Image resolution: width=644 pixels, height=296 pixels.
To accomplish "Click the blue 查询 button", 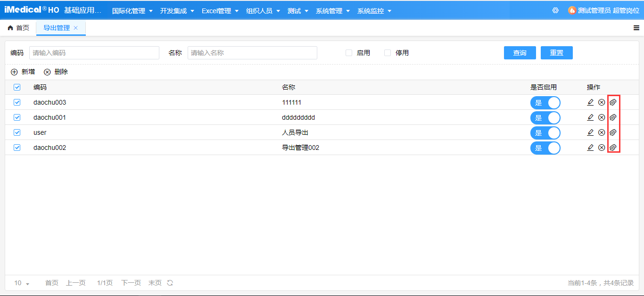I will (x=520, y=52).
